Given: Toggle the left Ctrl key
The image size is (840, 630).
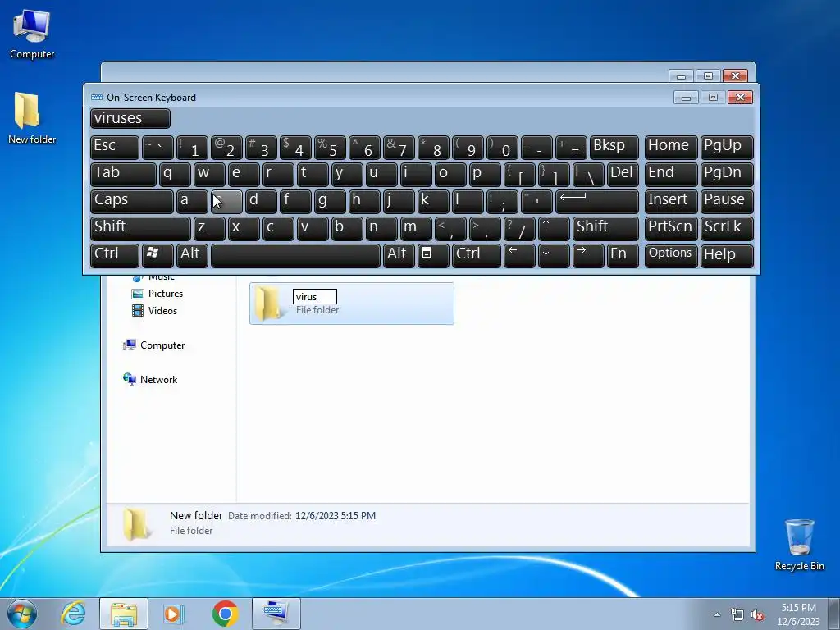Looking at the screenshot, I should click(x=115, y=255).
